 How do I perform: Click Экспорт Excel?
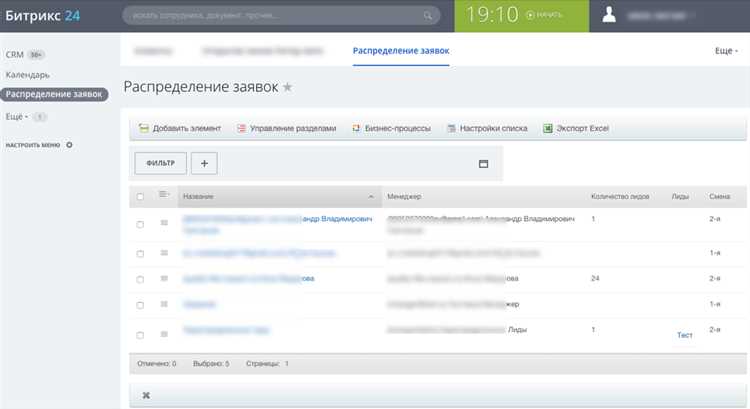[x=576, y=128]
